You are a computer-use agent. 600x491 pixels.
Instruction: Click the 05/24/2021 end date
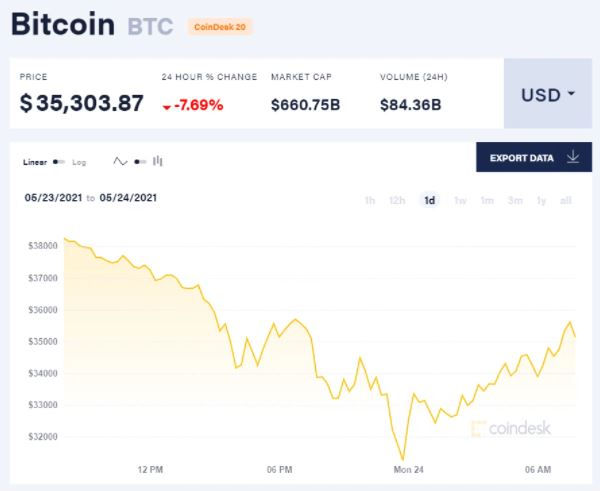tap(128, 198)
